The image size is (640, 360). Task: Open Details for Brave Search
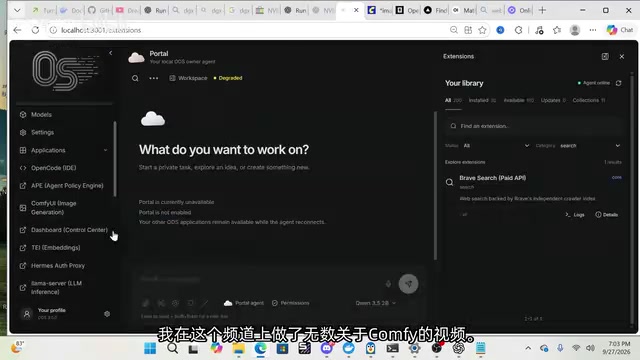click(607, 215)
